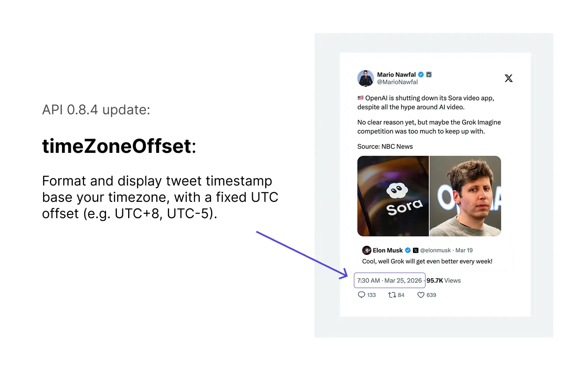
Task: Click the 7:30 AM Mar 25, 2026 timestamp
Action: (x=389, y=281)
